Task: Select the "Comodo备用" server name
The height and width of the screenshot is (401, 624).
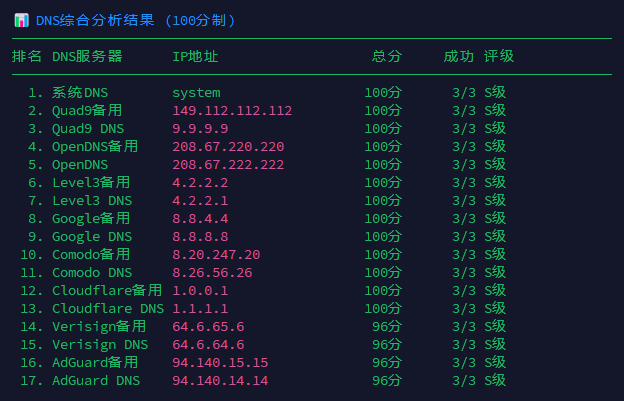Action: tap(91, 255)
